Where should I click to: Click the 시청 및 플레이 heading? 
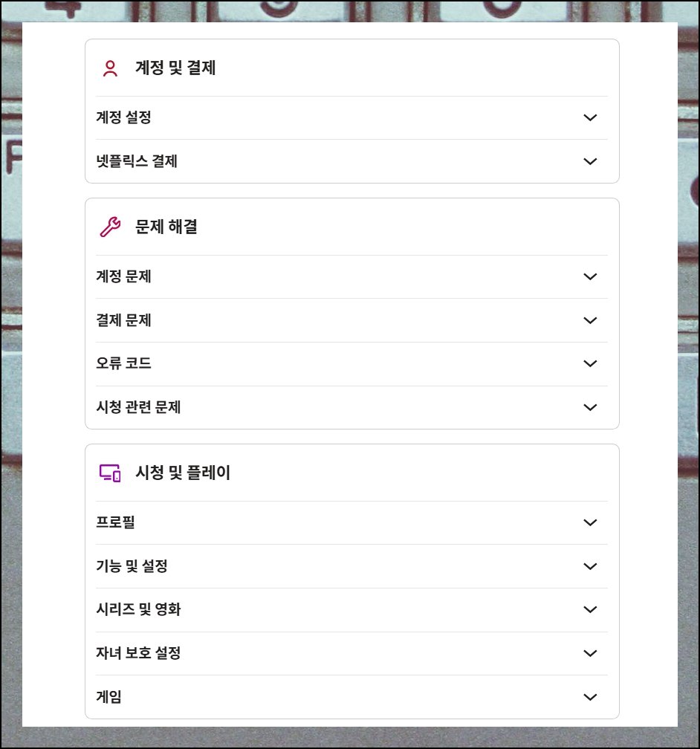click(x=183, y=473)
